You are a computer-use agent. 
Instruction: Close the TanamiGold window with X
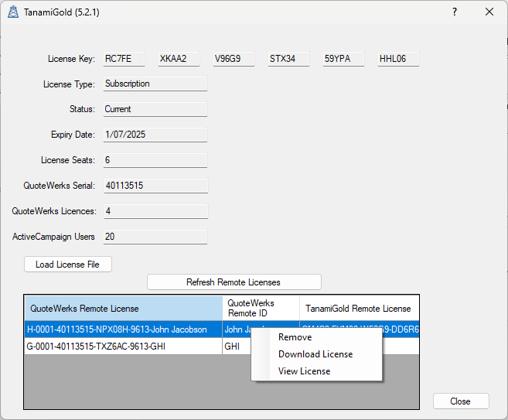(489, 12)
